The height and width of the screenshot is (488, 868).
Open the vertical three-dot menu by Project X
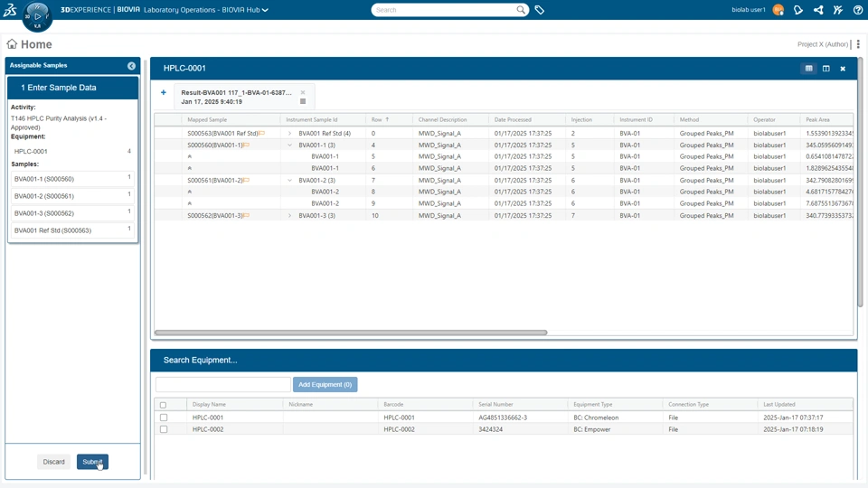858,44
